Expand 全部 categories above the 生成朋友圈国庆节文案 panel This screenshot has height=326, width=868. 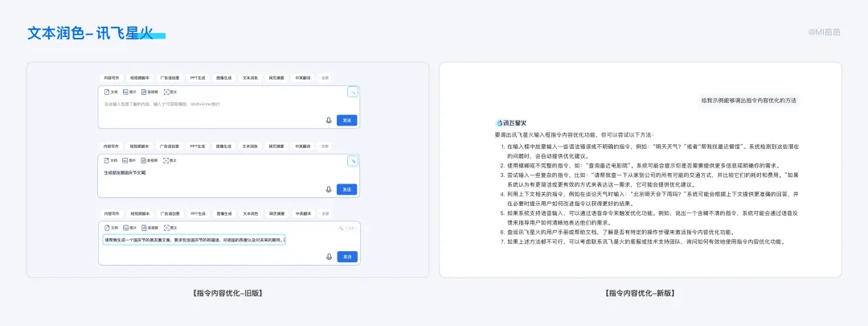tap(325, 146)
